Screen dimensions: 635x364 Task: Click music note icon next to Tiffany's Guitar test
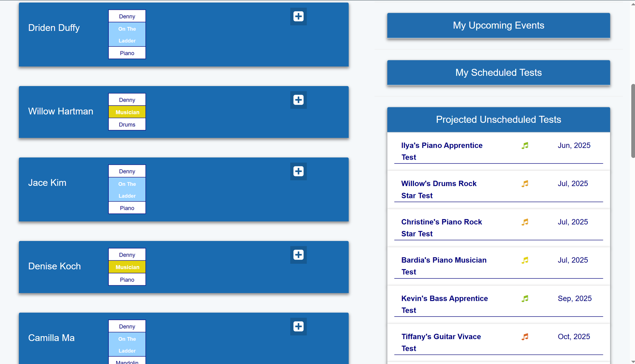tap(525, 337)
